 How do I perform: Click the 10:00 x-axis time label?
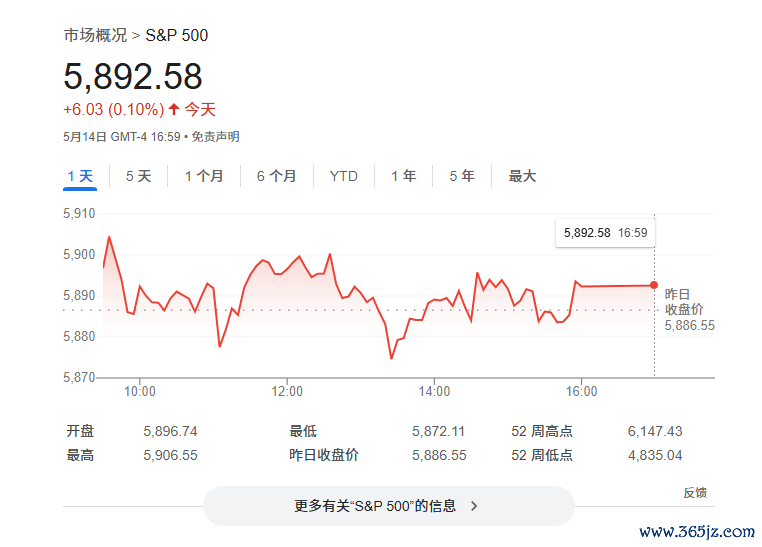(140, 392)
